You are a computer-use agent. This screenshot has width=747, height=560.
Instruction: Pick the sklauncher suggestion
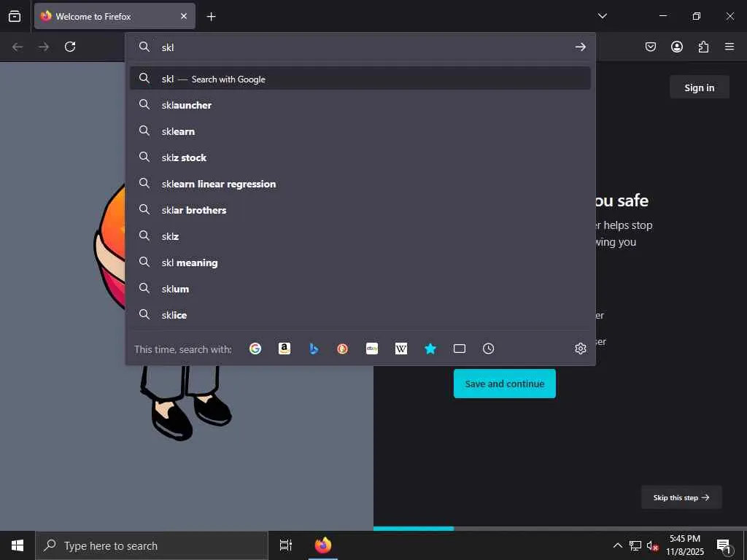[360, 105]
